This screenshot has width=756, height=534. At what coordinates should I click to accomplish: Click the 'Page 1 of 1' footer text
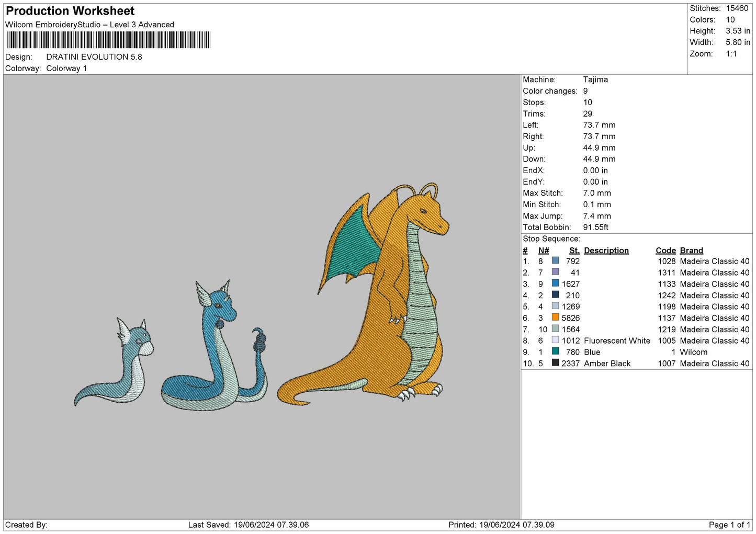point(729,525)
